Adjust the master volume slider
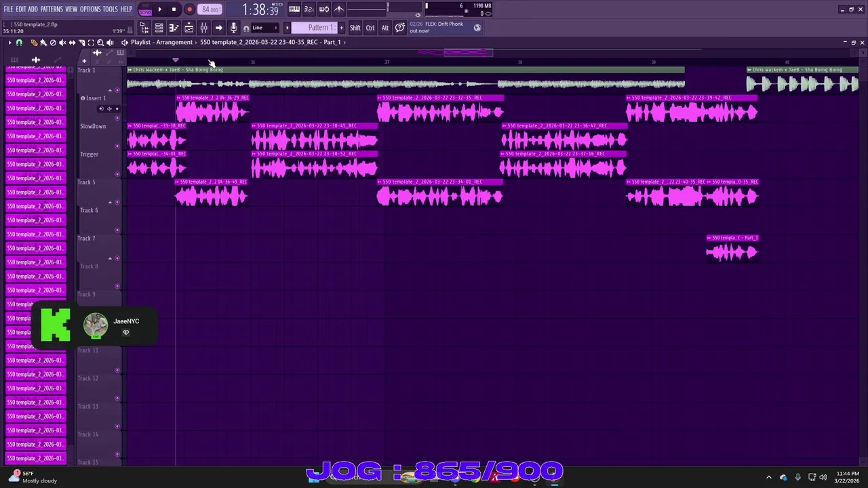Viewport: 868px width, 488px height. click(x=368, y=9)
